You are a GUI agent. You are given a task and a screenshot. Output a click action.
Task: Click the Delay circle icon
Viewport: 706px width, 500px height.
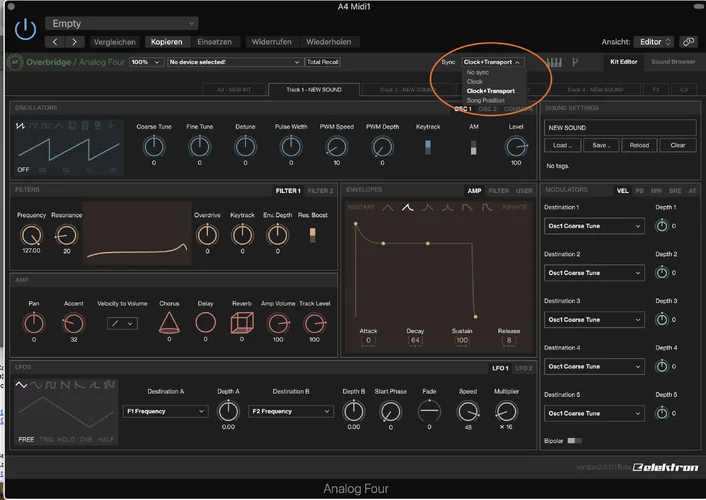pos(205,322)
